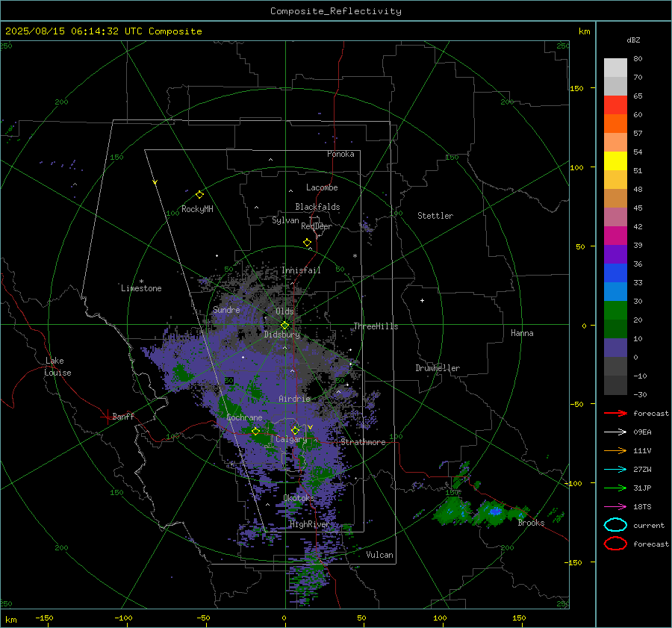Click the Ponoka town label
The width and height of the screenshot is (672, 628).
tap(340, 154)
